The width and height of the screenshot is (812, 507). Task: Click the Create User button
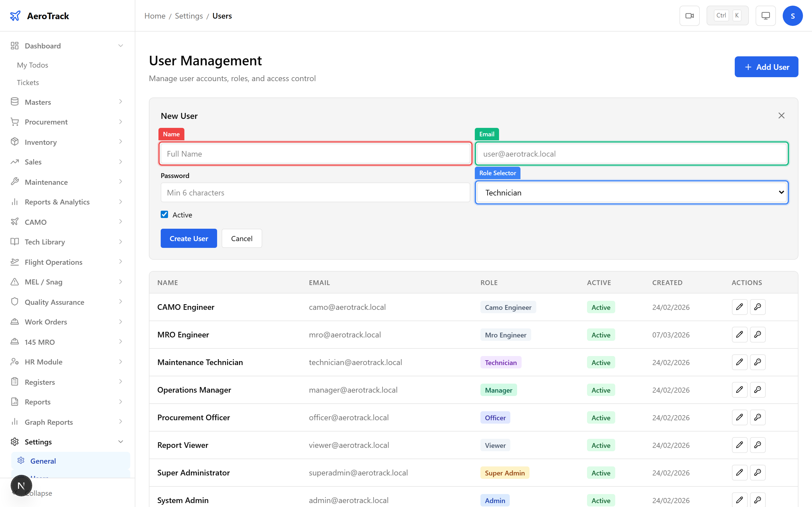coord(189,238)
